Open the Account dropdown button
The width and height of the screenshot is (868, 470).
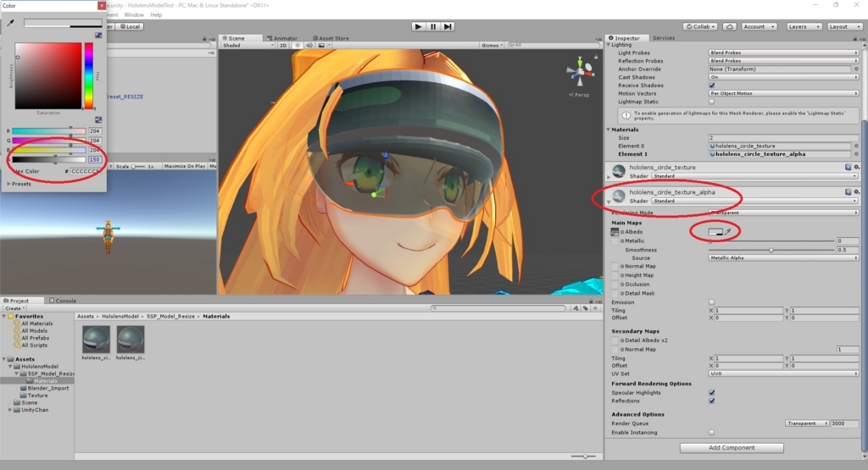(758, 26)
